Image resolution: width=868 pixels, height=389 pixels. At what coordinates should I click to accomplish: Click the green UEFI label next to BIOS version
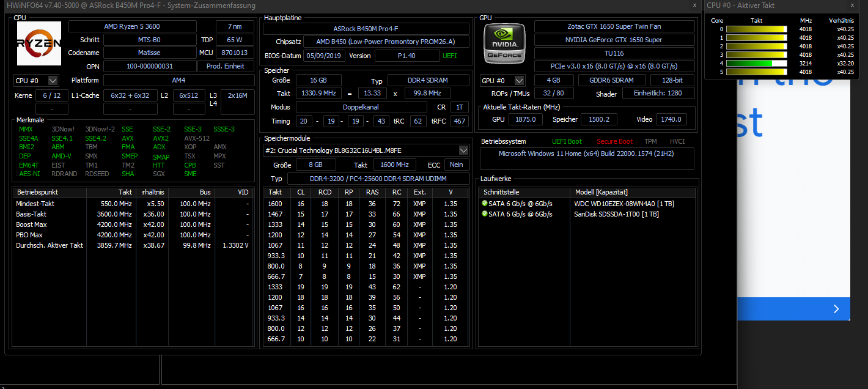pyautogui.click(x=449, y=56)
